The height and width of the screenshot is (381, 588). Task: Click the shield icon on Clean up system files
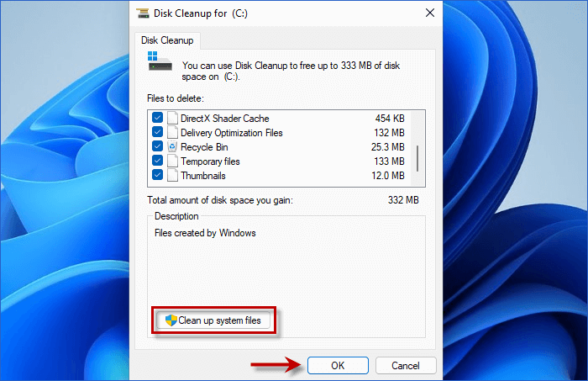point(171,320)
